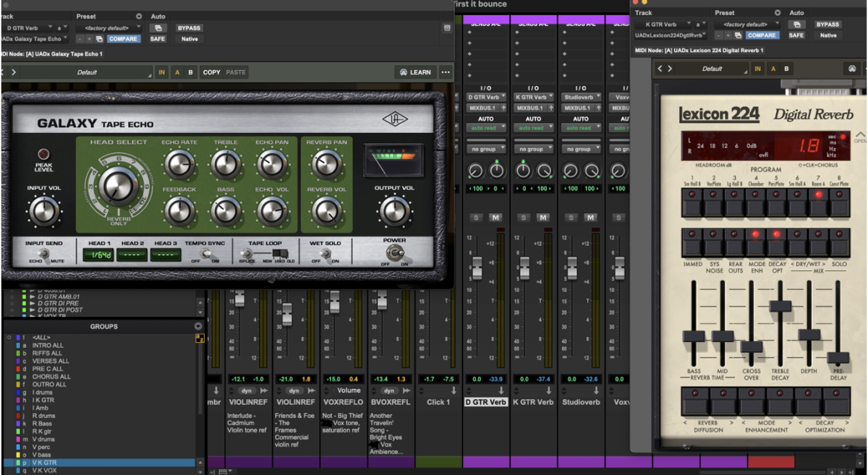The height and width of the screenshot is (475, 868).
Task: Open Galaxy plugin more-options ellipsis menu
Action: [x=446, y=72]
